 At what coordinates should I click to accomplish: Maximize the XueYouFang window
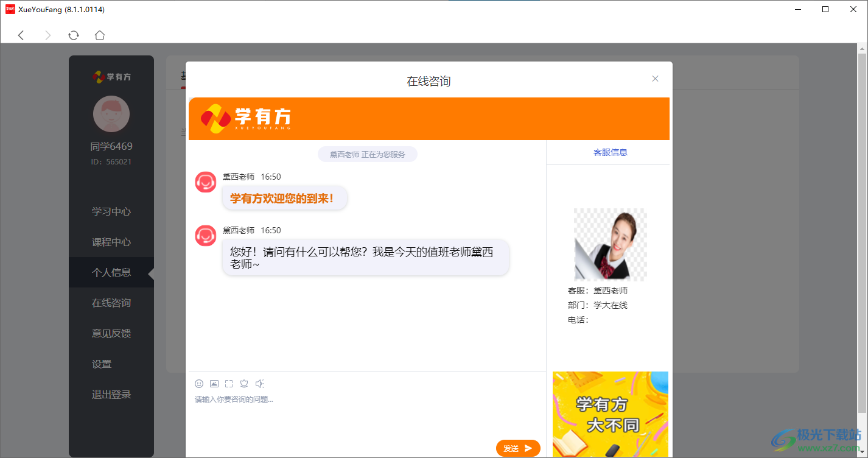(x=825, y=9)
